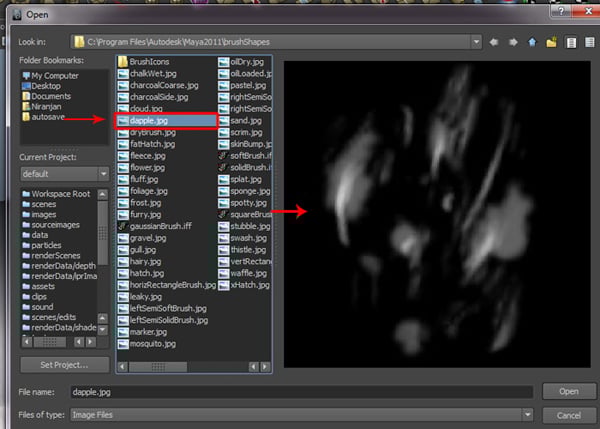
Task: Click project folder list scroll down arrow
Action: 103,329
